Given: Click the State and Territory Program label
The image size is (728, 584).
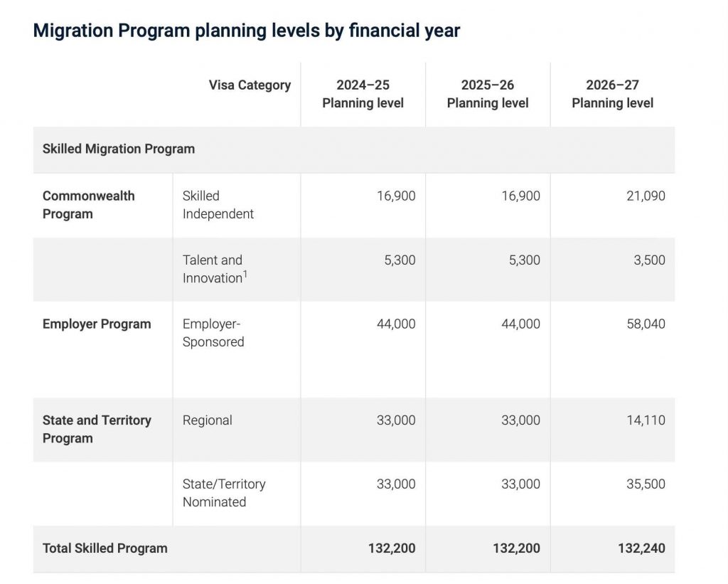Looking at the screenshot, I should point(97,430).
